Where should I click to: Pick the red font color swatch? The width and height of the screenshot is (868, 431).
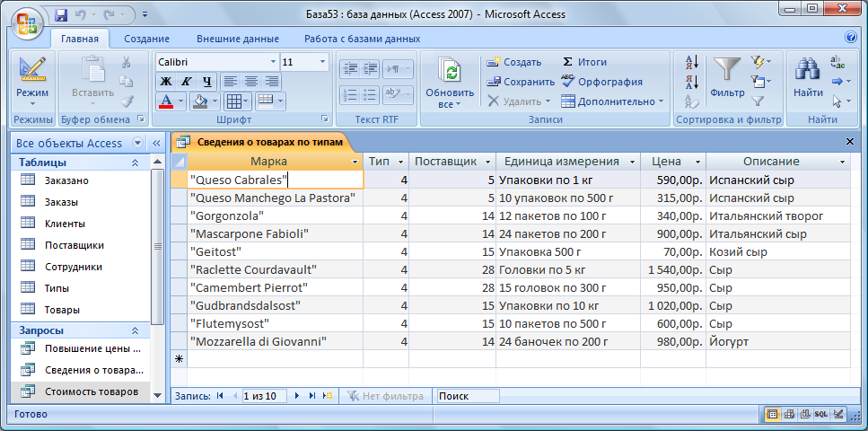165,101
